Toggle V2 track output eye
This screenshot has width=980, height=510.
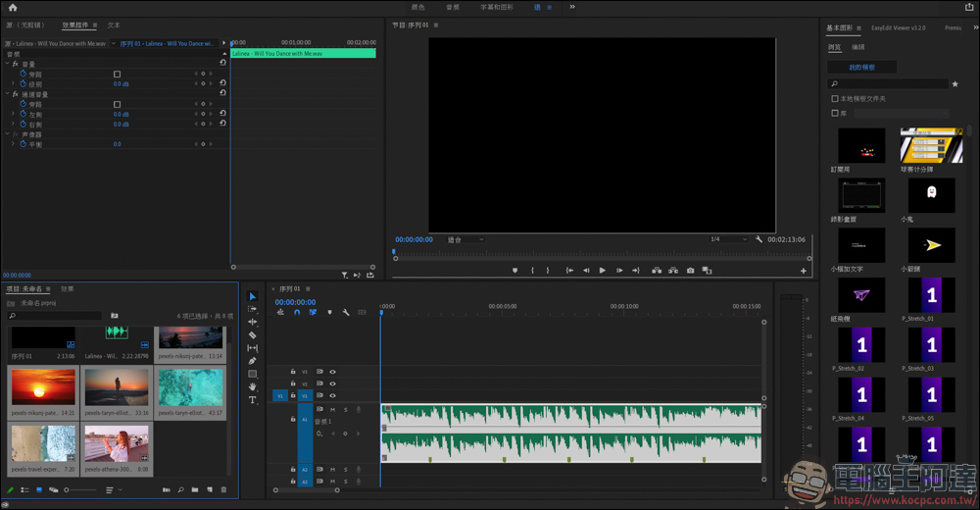point(332,383)
